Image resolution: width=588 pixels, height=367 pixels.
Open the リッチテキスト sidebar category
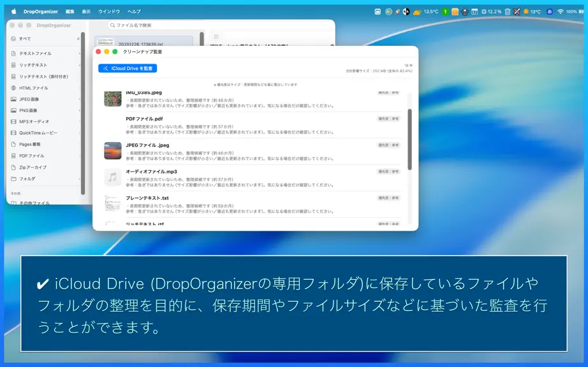pyautogui.click(x=44, y=65)
